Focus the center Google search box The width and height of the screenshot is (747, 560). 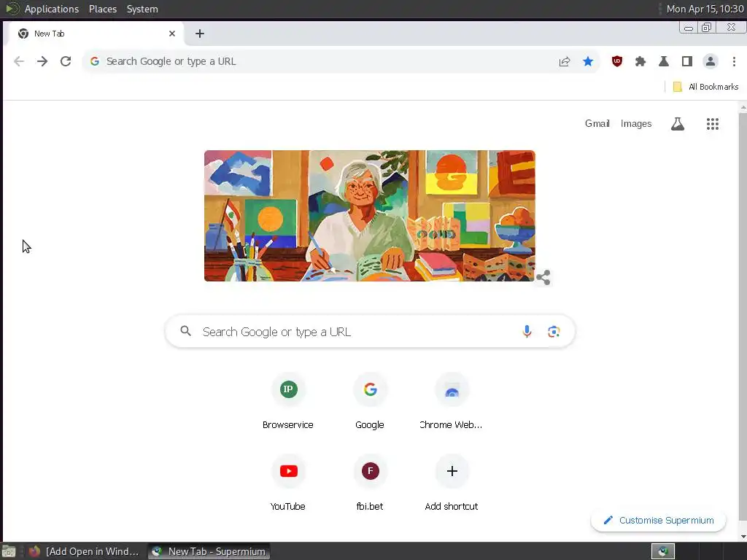click(x=370, y=332)
